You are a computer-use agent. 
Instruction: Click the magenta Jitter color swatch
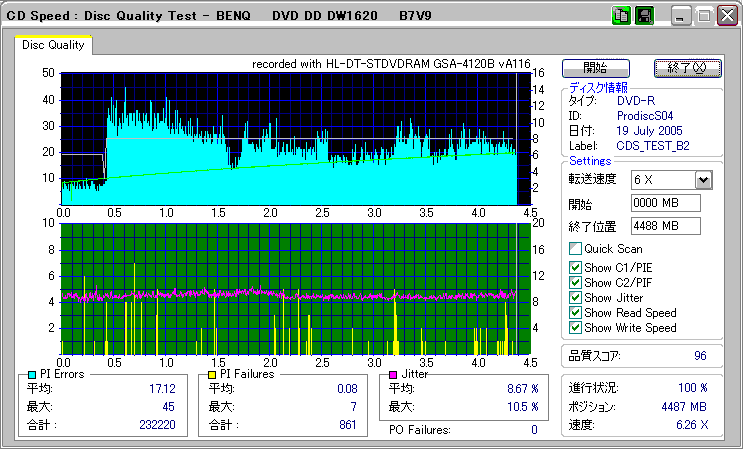pos(394,374)
